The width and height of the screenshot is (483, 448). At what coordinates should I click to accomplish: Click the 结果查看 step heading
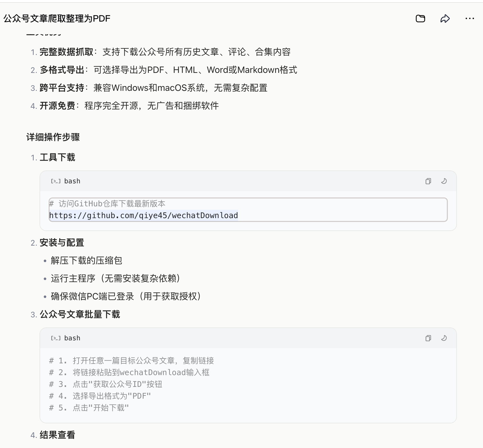tap(58, 435)
